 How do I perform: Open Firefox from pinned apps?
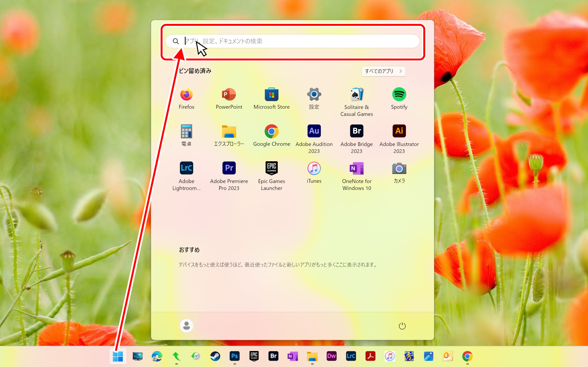pos(186,98)
